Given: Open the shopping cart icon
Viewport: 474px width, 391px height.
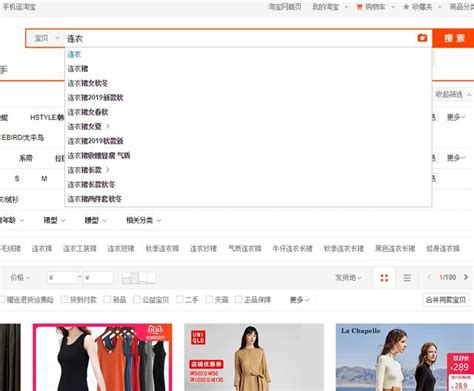Looking at the screenshot, I should pyautogui.click(x=359, y=7).
